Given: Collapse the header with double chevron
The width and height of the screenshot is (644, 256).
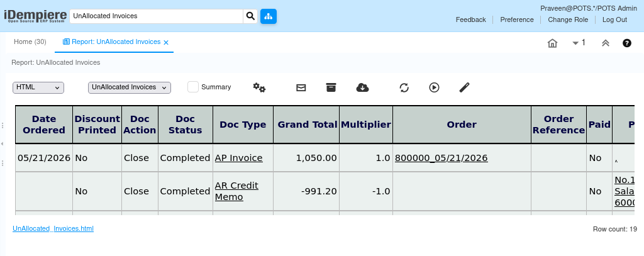Looking at the screenshot, I should point(606,43).
